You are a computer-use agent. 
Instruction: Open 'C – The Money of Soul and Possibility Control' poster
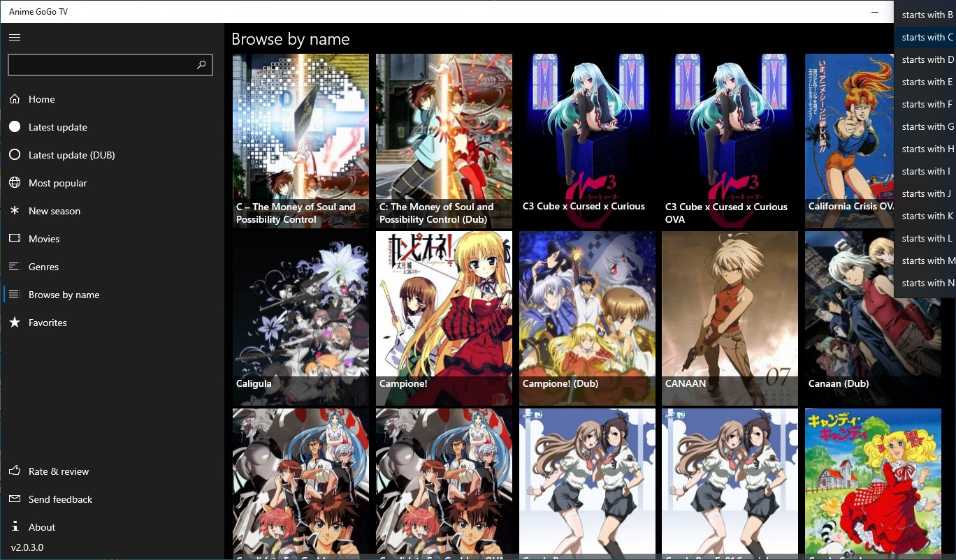[x=300, y=141]
